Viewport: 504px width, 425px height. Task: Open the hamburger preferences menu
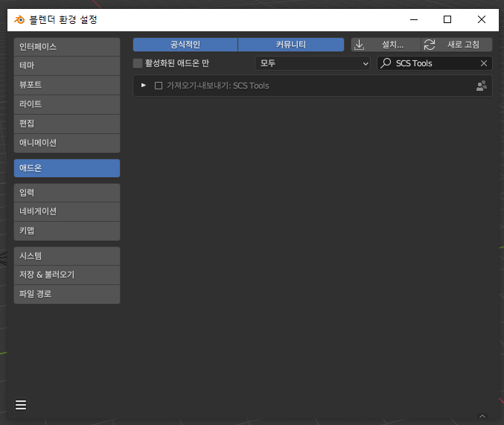(x=21, y=405)
